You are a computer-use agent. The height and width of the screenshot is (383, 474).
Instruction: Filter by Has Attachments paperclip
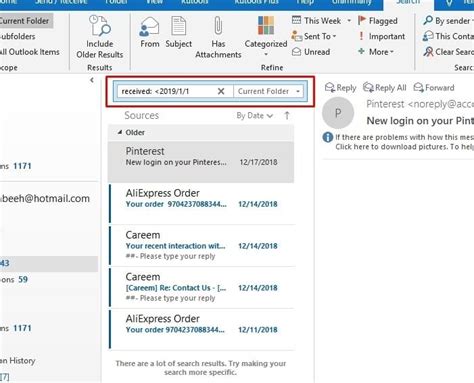218,37
